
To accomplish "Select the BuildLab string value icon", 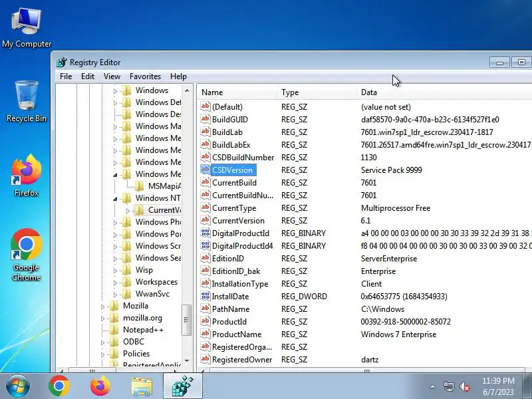I will pos(205,132).
